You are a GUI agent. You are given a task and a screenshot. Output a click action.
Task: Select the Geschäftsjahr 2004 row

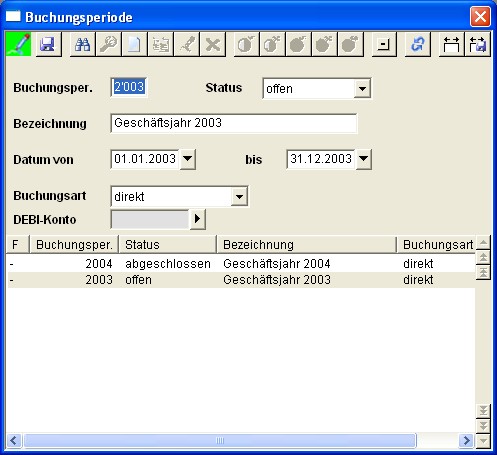click(x=241, y=264)
